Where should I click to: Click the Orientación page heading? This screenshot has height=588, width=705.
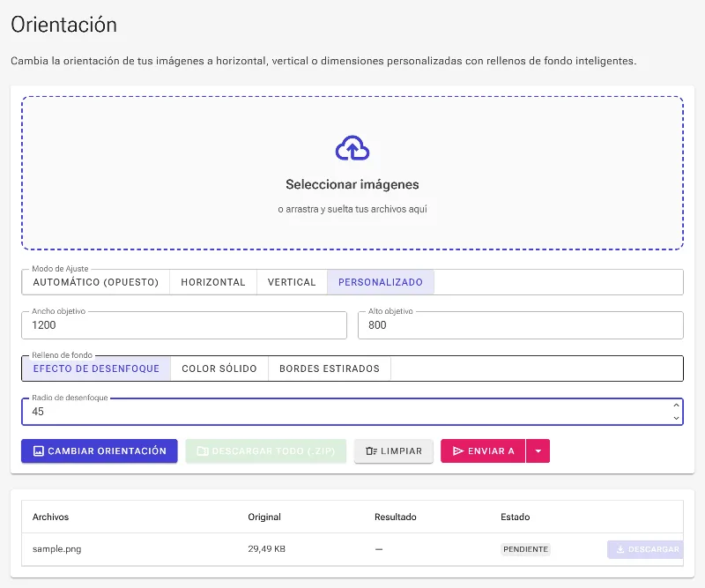tap(63, 25)
